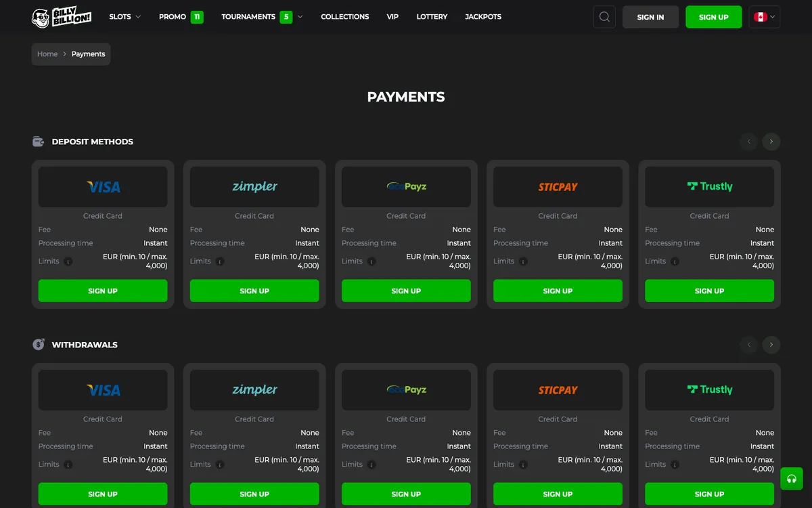Click the Trustly logo in deposit methods

pos(709,187)
